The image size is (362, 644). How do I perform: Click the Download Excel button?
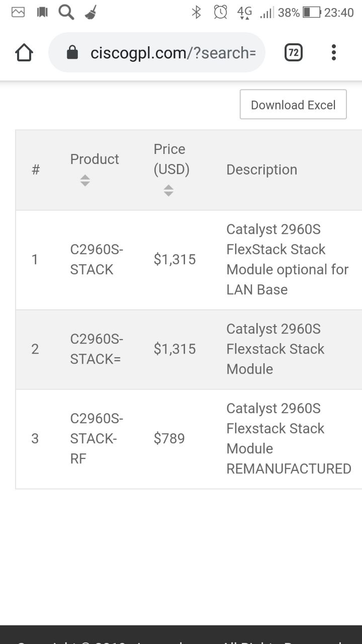[x=293, y=105]
